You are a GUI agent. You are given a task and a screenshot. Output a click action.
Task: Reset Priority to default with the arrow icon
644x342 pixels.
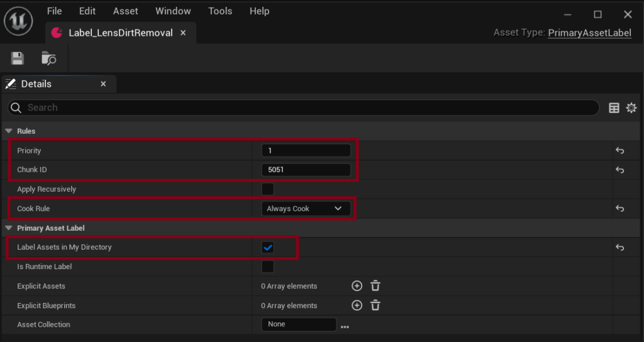click(619, 151)
